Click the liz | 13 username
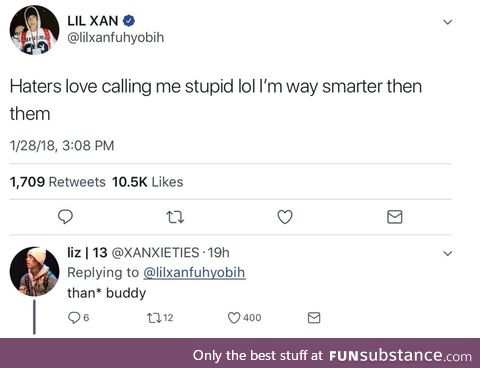This screenshot has width=480, height=368. click(x=87, y=253)
